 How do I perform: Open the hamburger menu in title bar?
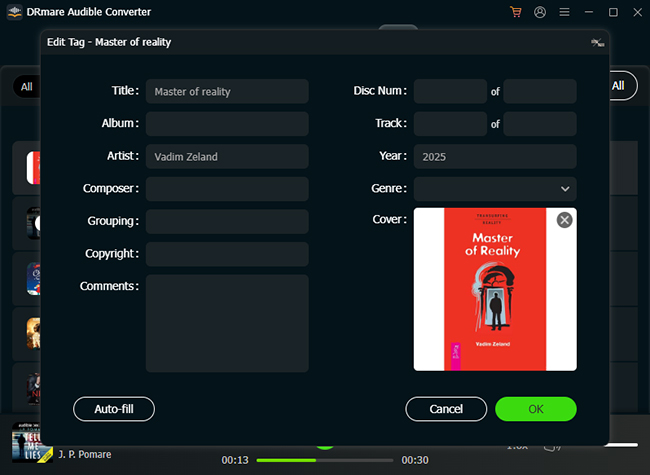(564, 12)
